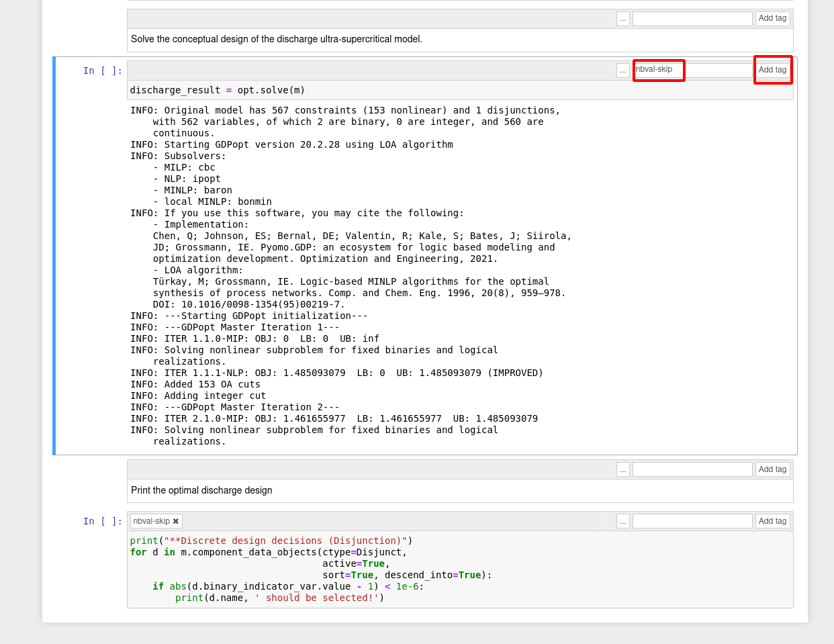Click Add tag for the discharge_result cell

(x=772, y=71)
